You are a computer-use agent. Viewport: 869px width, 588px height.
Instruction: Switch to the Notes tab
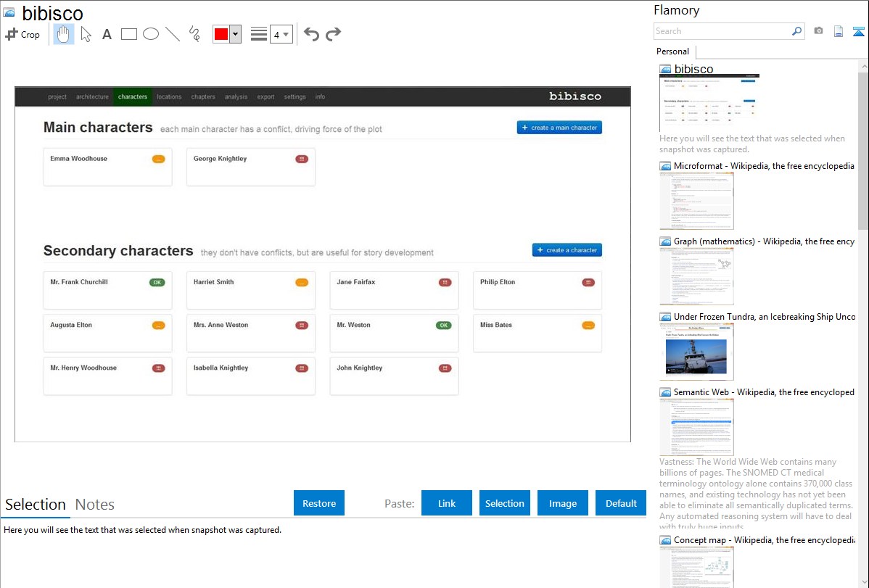point(95,505)
